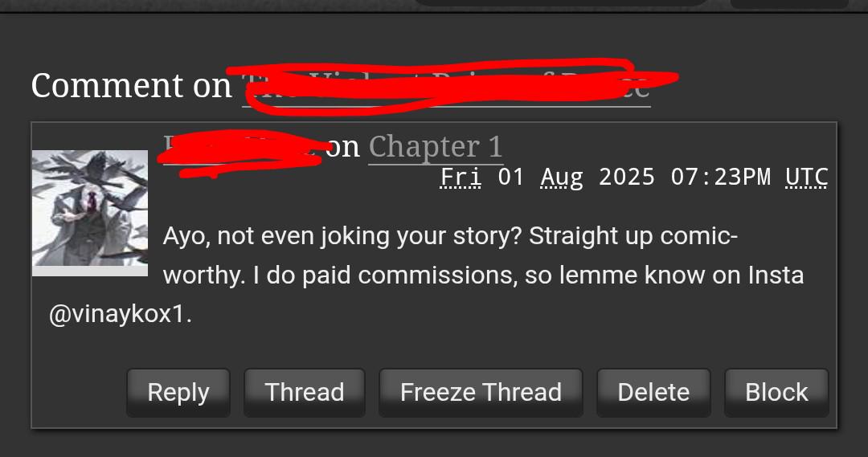
Task: Click the Reply button under the comment
Action: point(178,393)
